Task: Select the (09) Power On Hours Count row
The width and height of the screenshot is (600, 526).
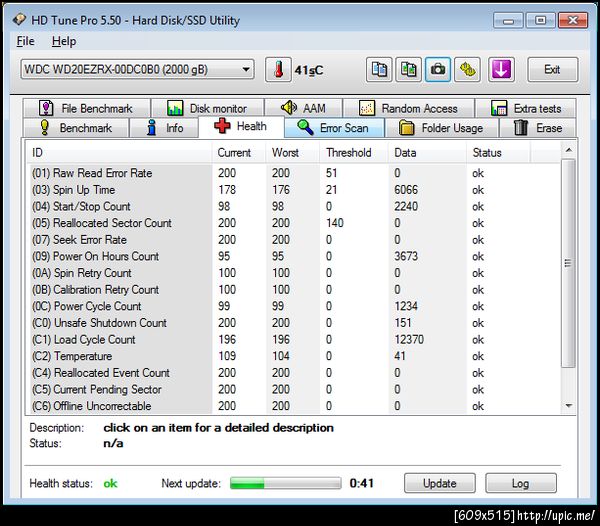Action: pos(294,256)
